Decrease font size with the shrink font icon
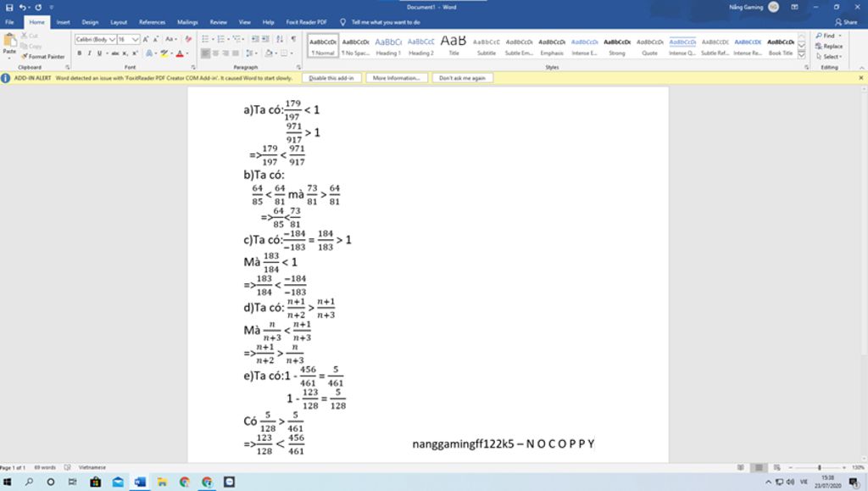This screenshot has width=868, height=491. (x=156, y=39)
